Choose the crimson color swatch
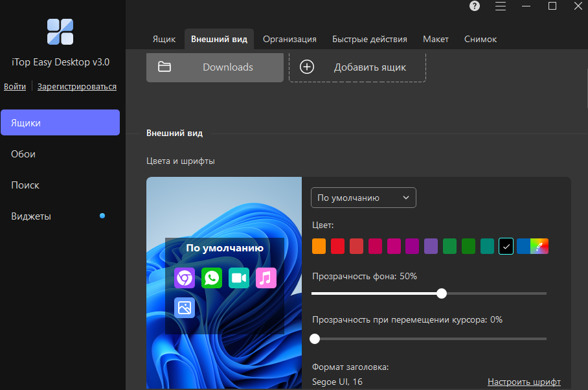Screen dimensions: 588x390 click(375, 246)
